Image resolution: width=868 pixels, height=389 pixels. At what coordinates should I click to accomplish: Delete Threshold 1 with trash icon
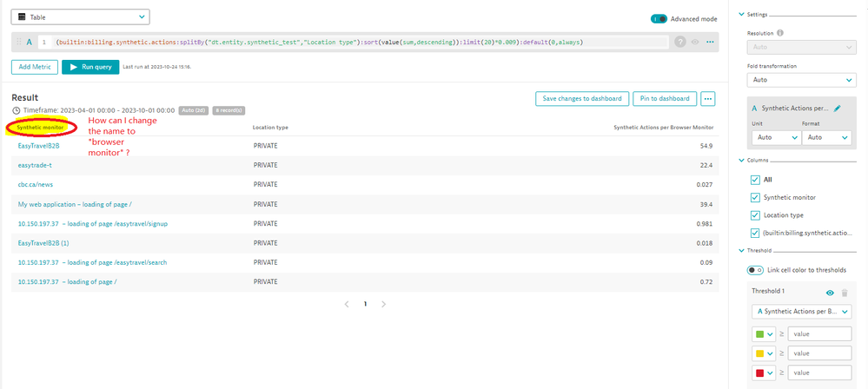pos(844,293)
